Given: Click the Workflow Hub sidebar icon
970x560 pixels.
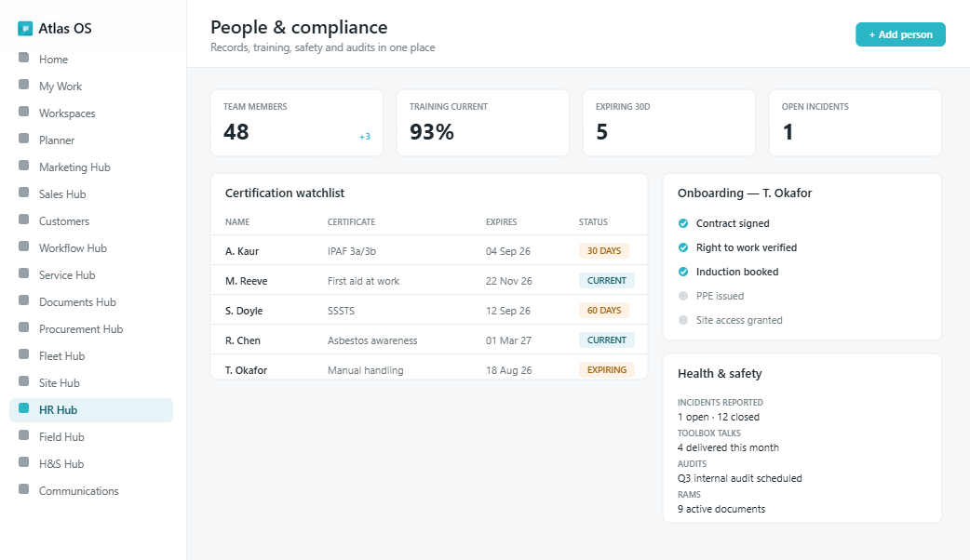Looking at the screenshot, I should [x=24, y=247].
